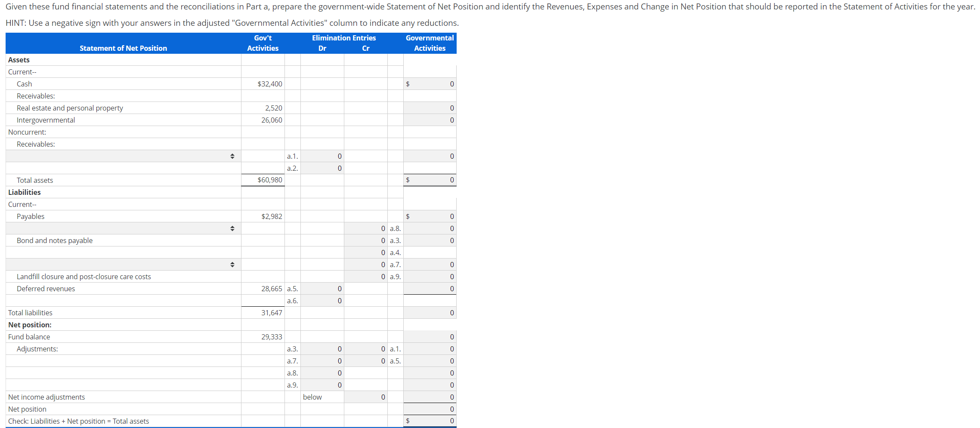
Task: Edit credit field a.9 for Landfill closure costs
Action: (365, 277)
